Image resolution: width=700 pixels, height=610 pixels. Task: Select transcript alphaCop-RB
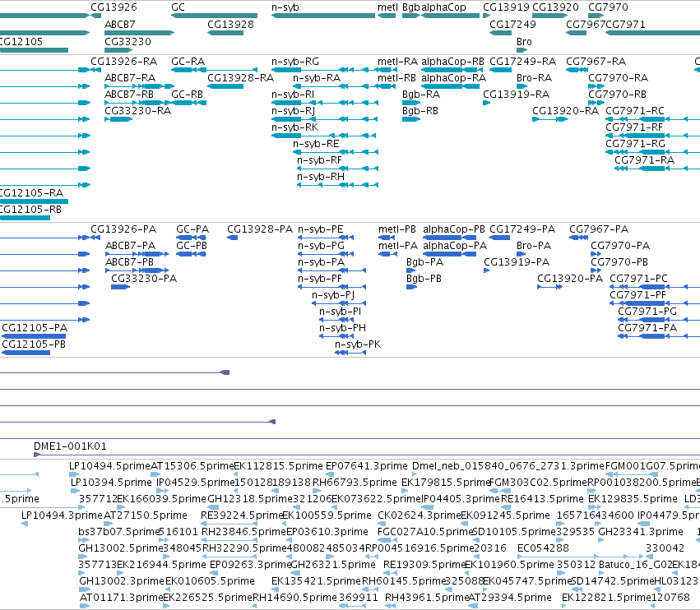452,61
